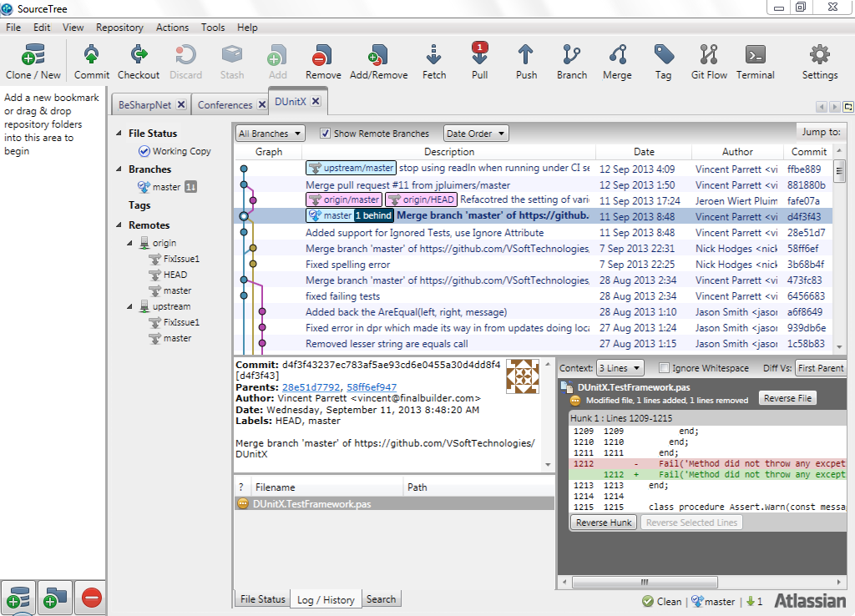Open parent commit 28e51d7792 link

[x=311, y=387]
